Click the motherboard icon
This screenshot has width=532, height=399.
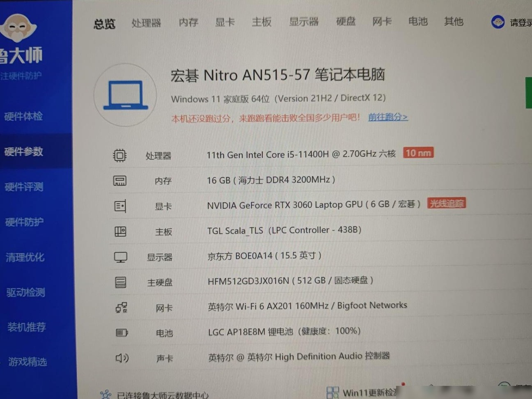click(120, 232)
